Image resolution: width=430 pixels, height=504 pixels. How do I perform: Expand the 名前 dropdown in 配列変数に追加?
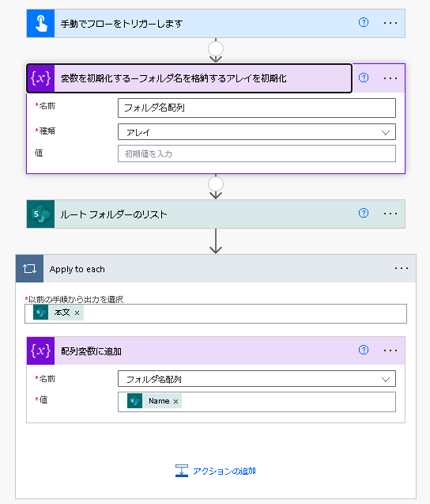257,379
